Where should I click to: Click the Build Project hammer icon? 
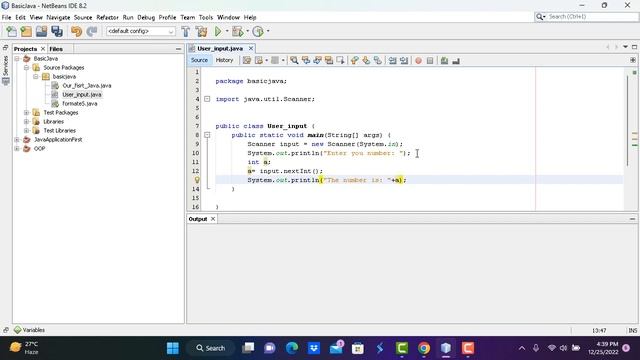point(186,31)
